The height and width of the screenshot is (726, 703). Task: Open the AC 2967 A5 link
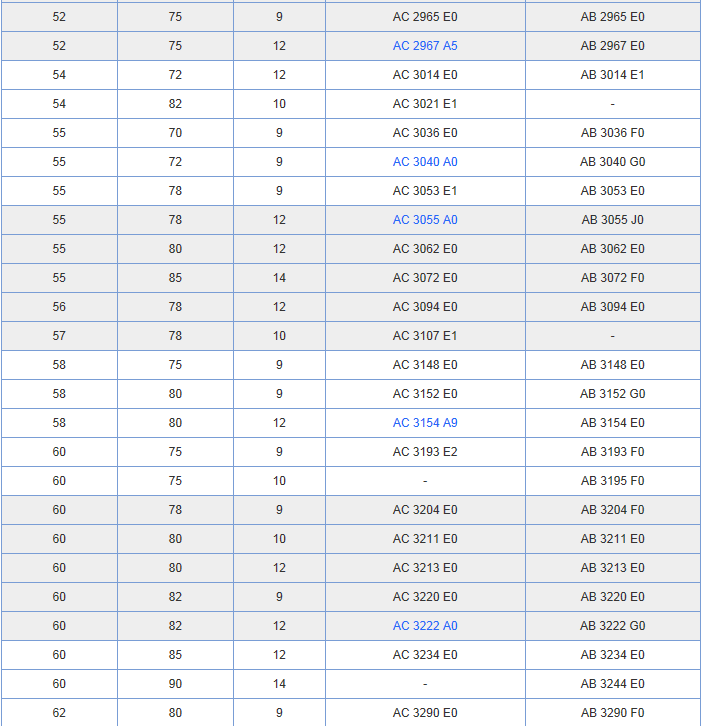425,46
